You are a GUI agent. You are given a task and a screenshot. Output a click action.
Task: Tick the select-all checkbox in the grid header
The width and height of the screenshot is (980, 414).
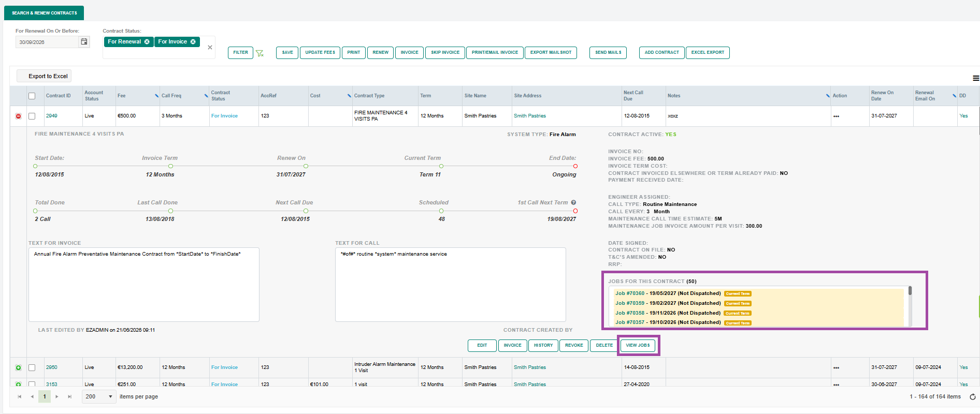click(32, 96)
